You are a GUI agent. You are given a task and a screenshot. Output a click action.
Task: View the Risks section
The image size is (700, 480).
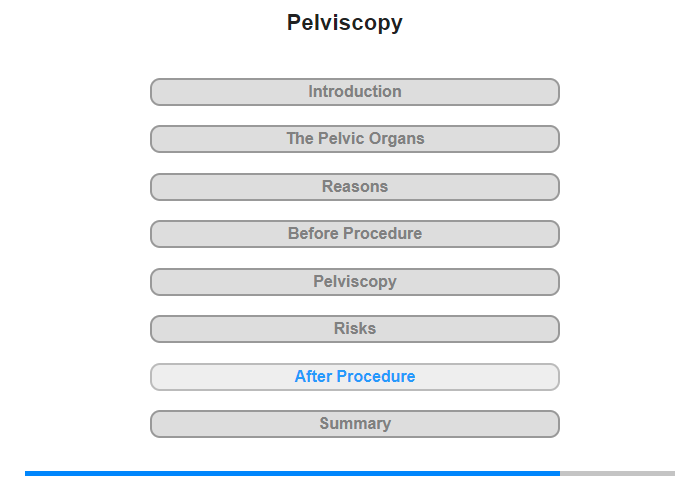click(354, 329)
